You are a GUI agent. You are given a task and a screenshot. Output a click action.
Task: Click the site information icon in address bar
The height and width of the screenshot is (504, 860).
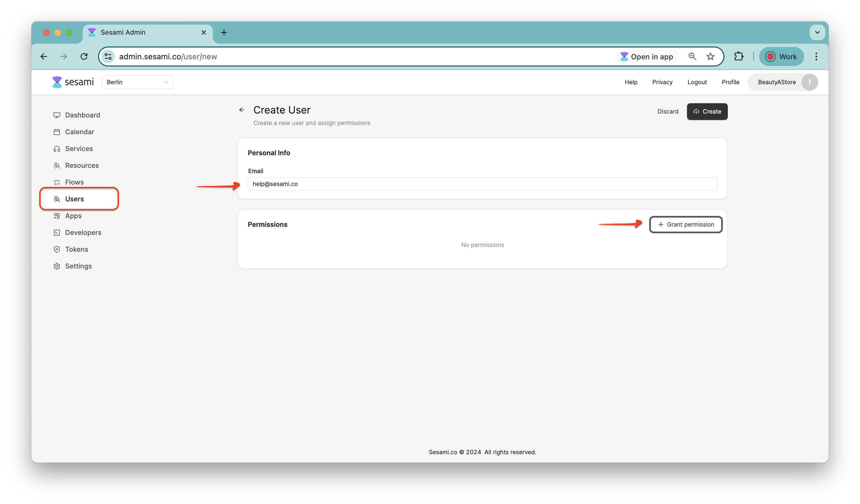[x=108, y=56]
